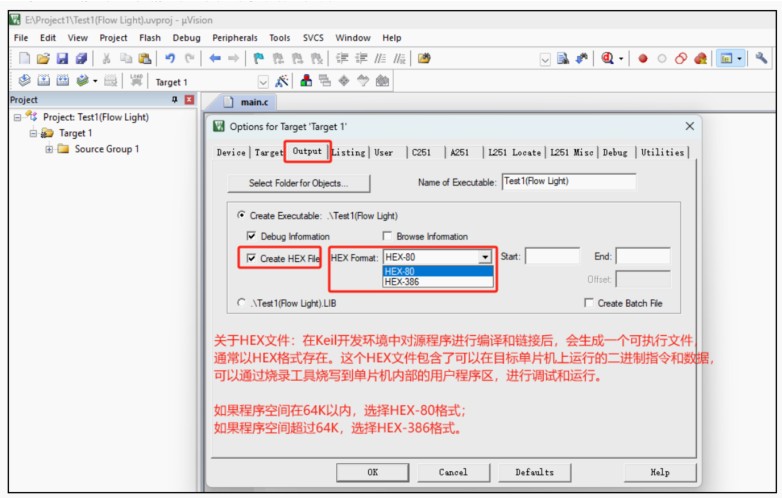Image resolution: width=782 pixels, height=498 pixels.
Task: Open the File menu
Action: pyautogui.click(x=21, y=38)
